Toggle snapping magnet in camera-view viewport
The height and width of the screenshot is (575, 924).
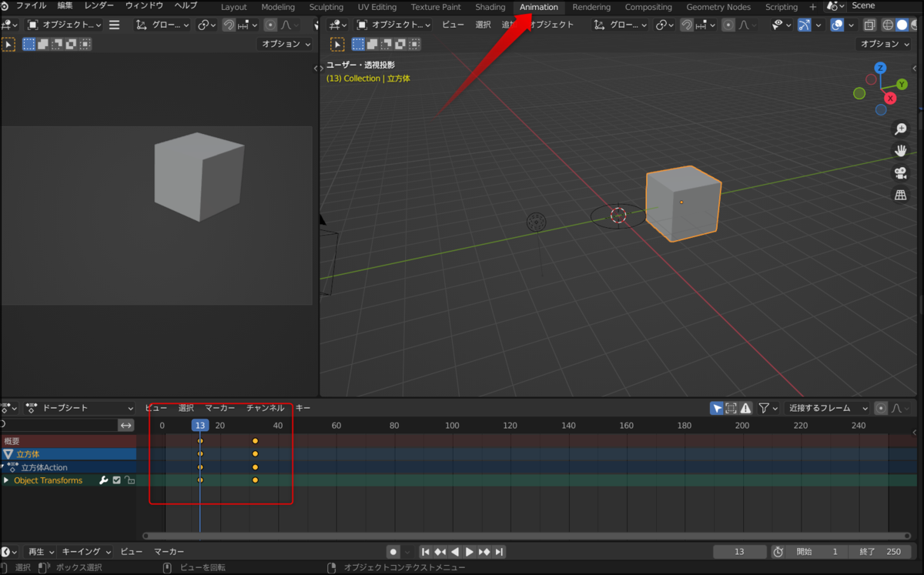coord(229,25)
